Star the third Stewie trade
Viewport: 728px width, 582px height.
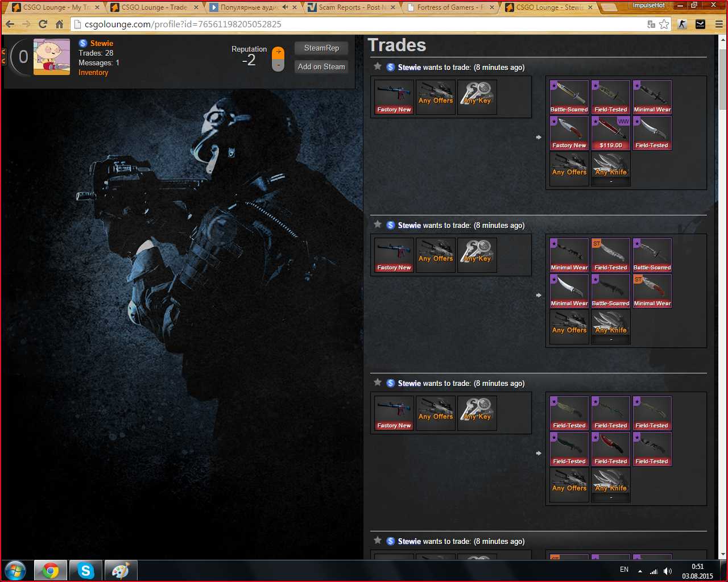(x=378, y=383)
